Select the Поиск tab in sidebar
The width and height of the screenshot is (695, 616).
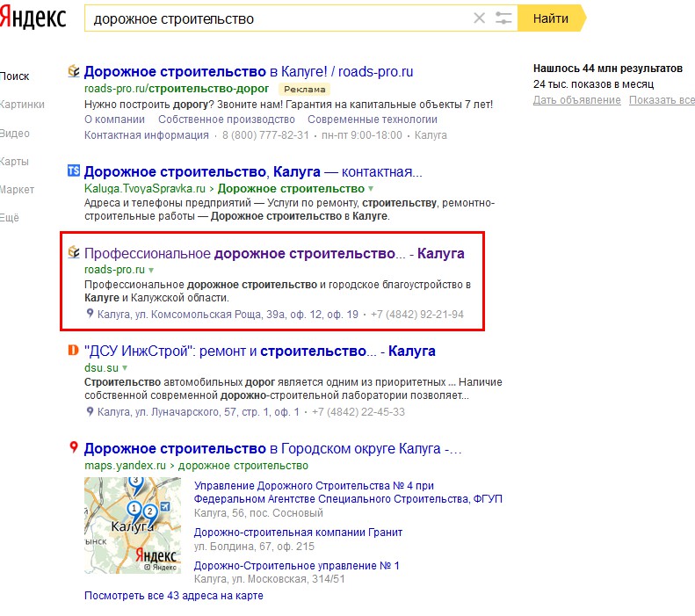15,76
